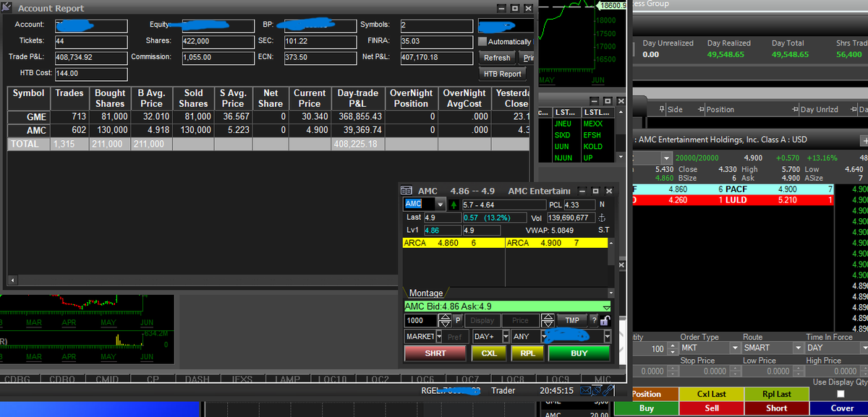Viewport: 868px width, 417px height.
Task: Toggle the padlock icon in AMC montage
Action: click(605, 321)
